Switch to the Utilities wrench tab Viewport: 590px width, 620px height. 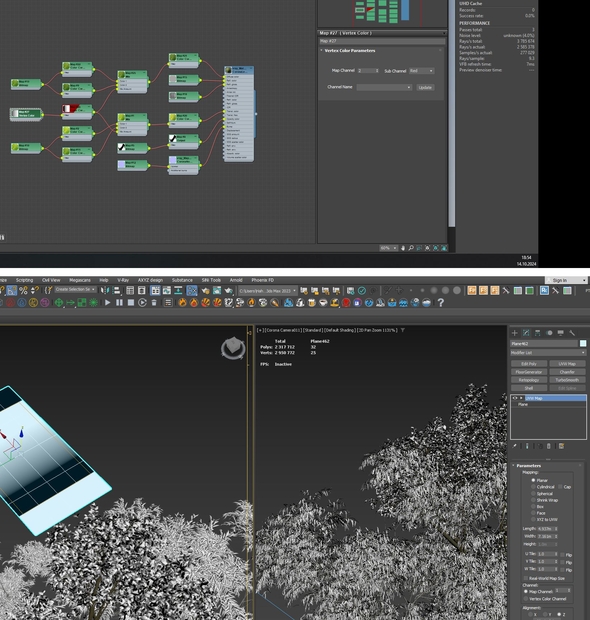(x=572, y=333)
